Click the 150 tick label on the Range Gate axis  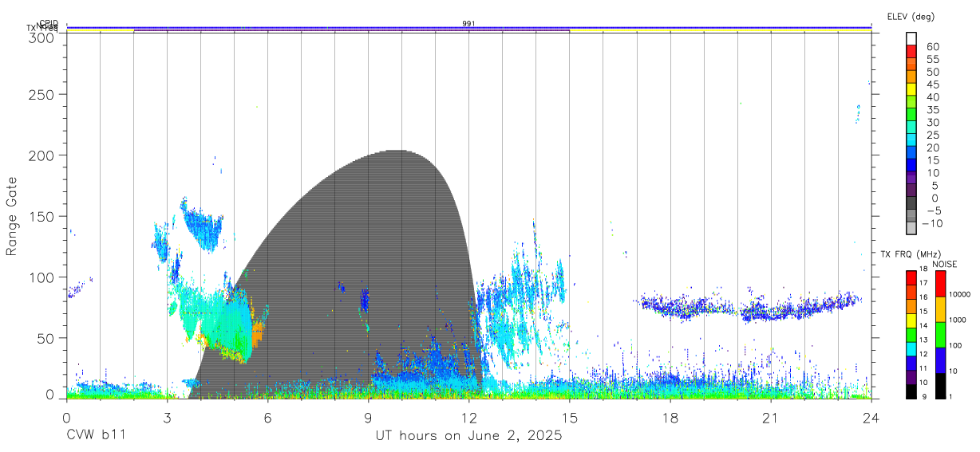pyautogui.click(x=41, y=216)
